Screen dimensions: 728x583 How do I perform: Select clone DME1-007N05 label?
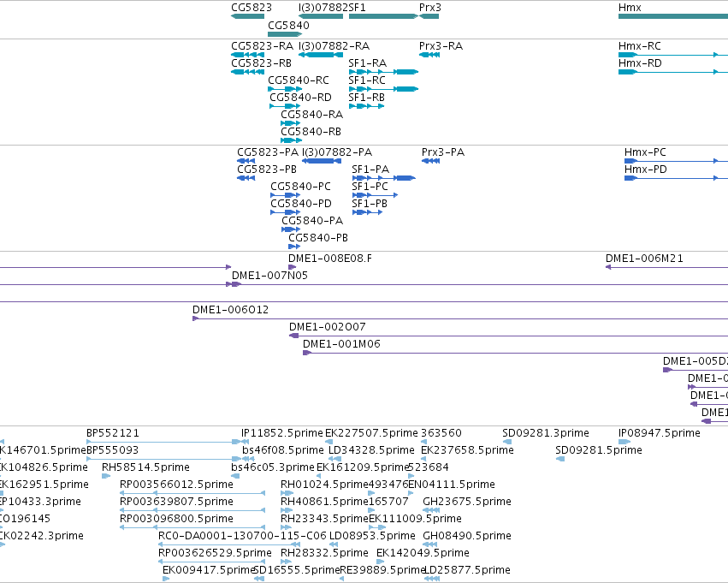269,276
